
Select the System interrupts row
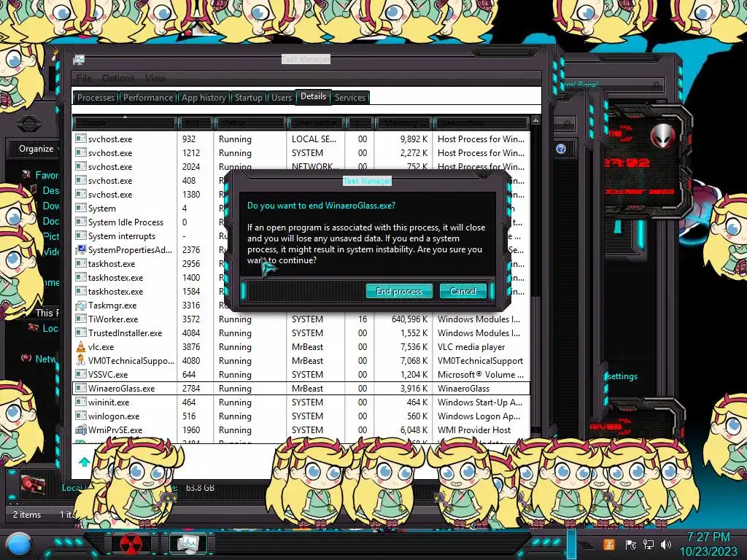301,236
